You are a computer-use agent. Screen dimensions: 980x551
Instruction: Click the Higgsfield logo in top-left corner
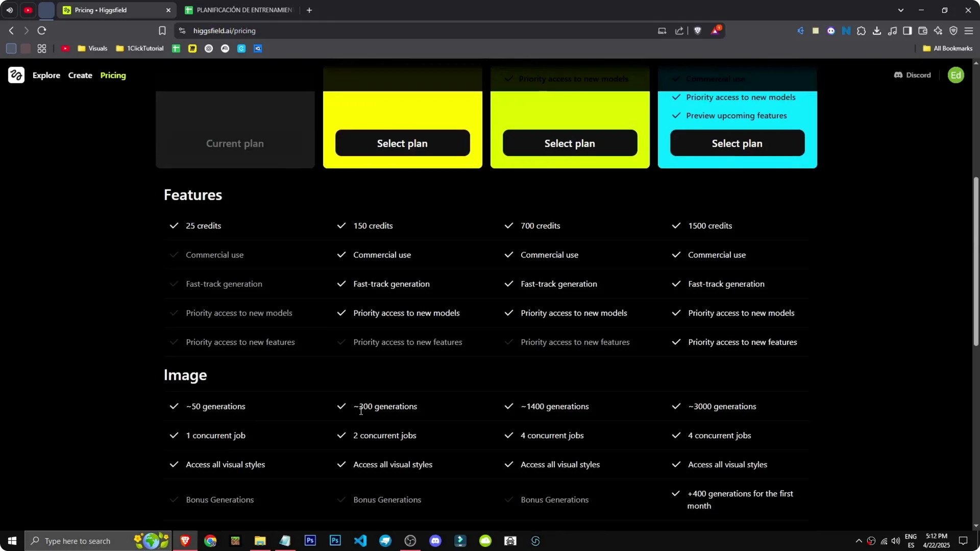coord(16,75)
